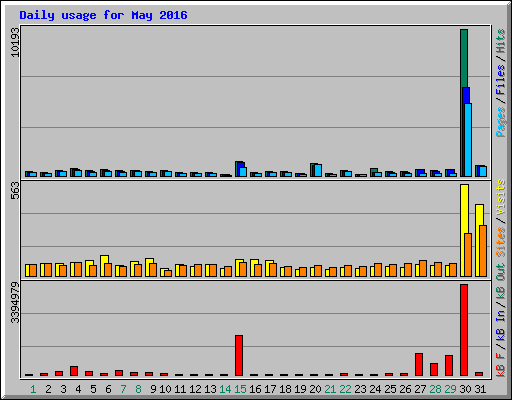Click the 'kB F' legend label

pos(500,364)
